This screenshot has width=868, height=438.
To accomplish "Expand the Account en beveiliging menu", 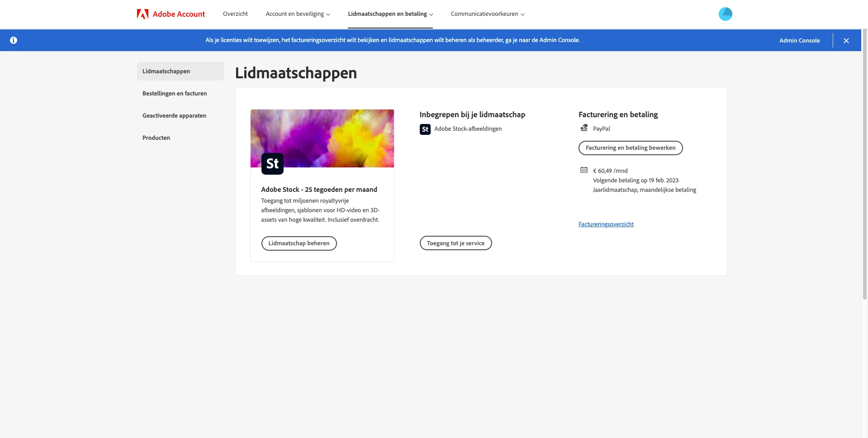I will click(298, 14).
